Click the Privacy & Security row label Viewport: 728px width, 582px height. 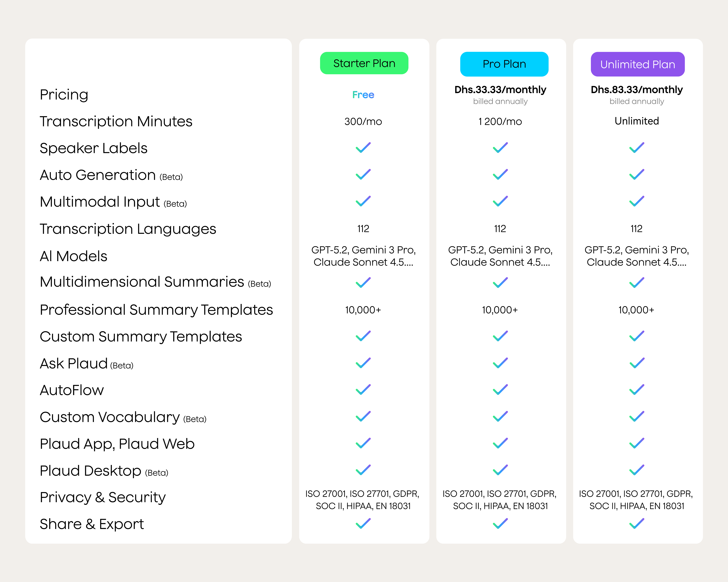(103, 497)
